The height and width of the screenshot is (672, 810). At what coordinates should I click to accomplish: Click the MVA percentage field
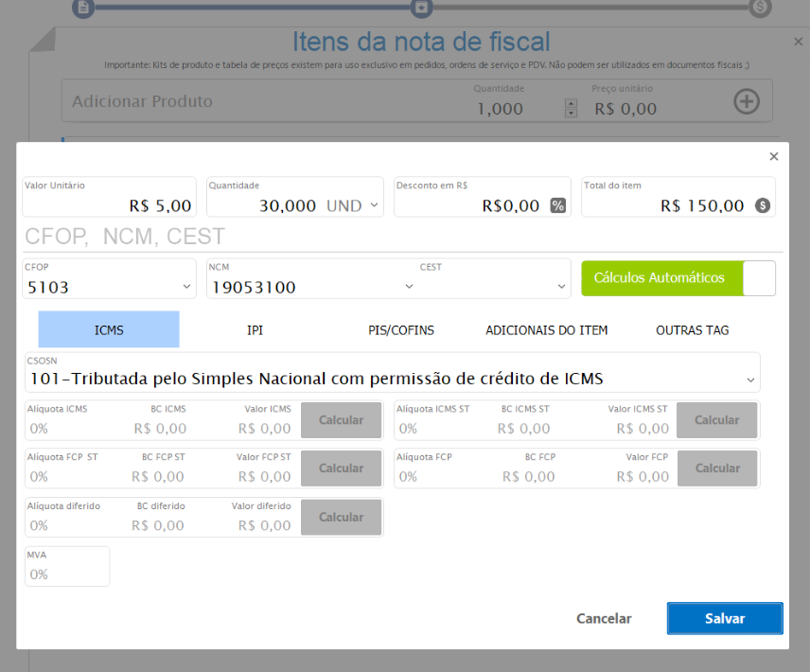coord(66,574)
